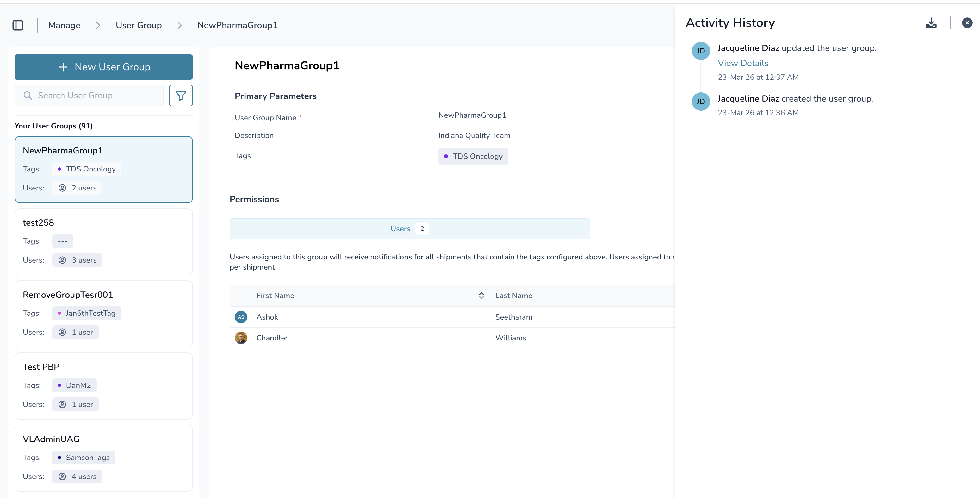Sort the table by First Name
Viewport: 980px width, 498px height.
(x=481, y=296)
